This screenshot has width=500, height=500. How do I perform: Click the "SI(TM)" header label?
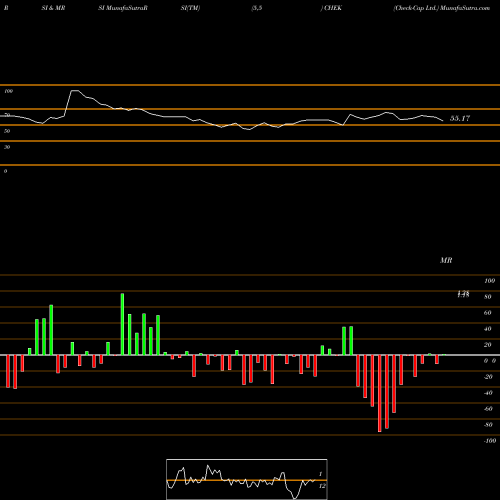point(190,8)
